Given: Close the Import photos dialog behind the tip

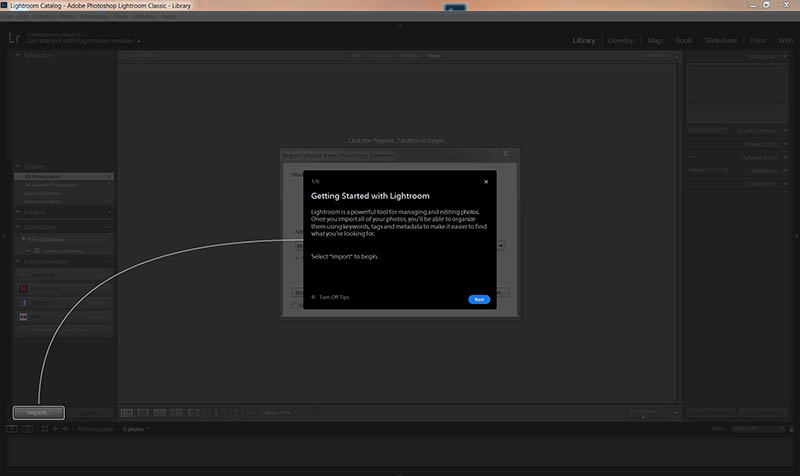Looking at the screenshot, I should pos(506,153).
